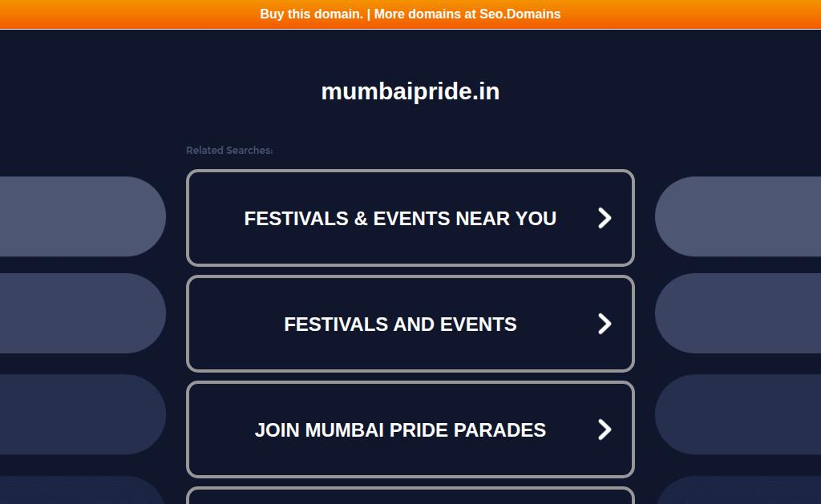
Task: Click the vertical bar separator in the orange banner
Action: click(369, 14)
